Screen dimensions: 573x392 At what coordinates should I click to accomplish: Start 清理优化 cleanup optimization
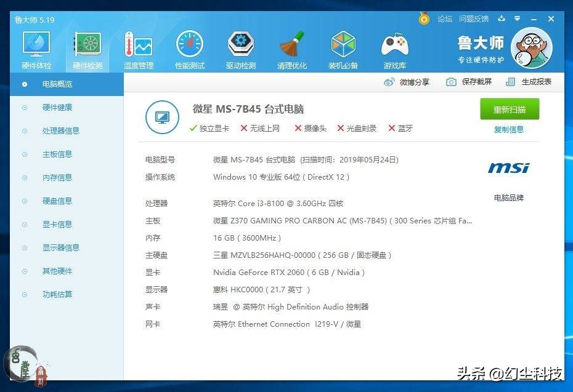click(291, 48)
